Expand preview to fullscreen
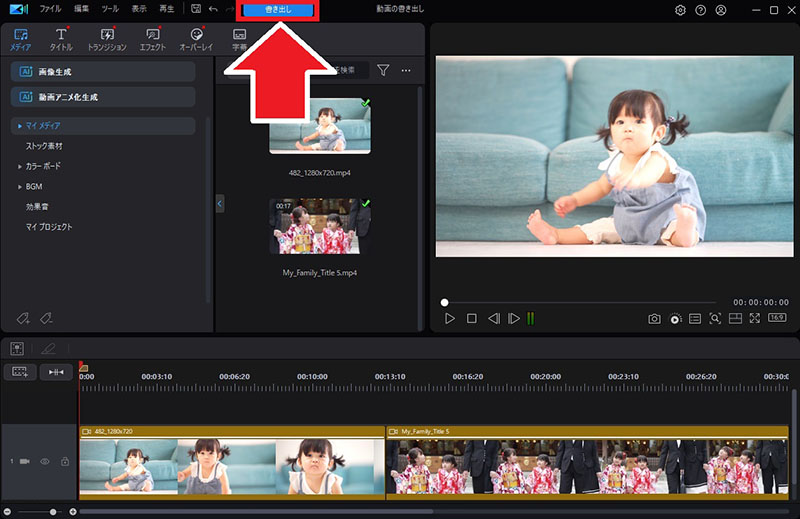Screen dimensions: 800x519 [755, 318]
